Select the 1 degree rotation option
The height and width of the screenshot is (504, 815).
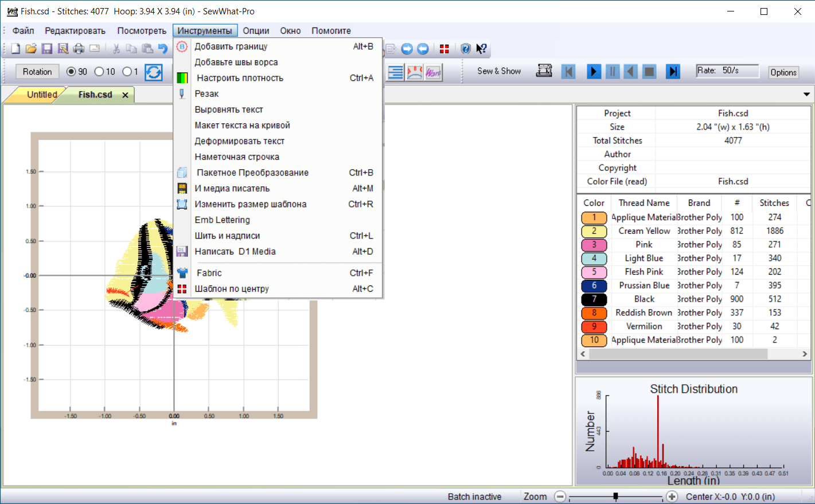[x=127, y=72]
